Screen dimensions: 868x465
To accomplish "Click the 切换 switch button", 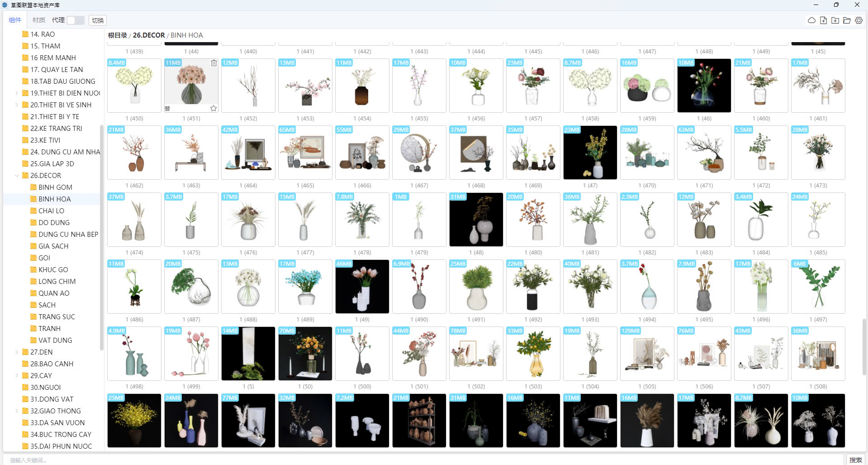I will pyautogui.click(x=98, y=20).
